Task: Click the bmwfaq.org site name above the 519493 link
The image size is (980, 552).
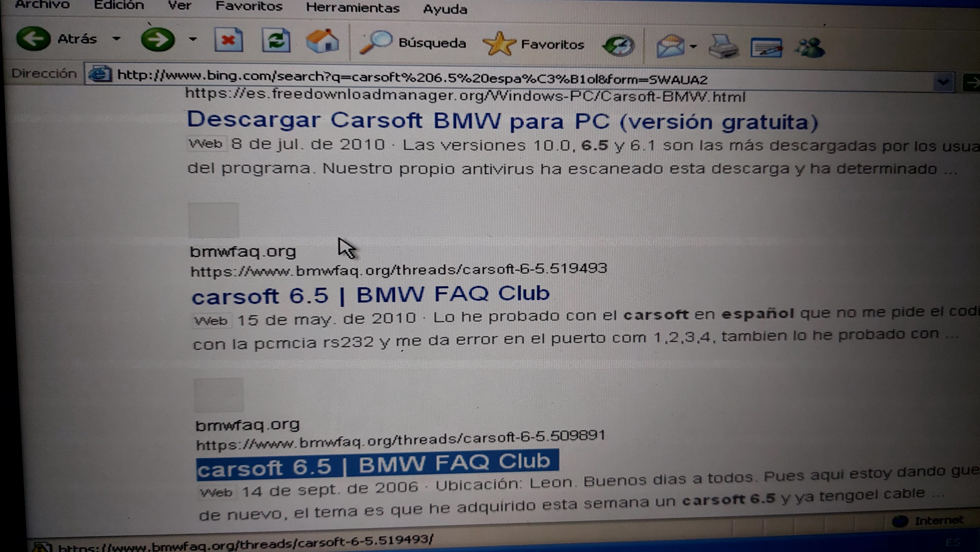Action: [243, 251]
